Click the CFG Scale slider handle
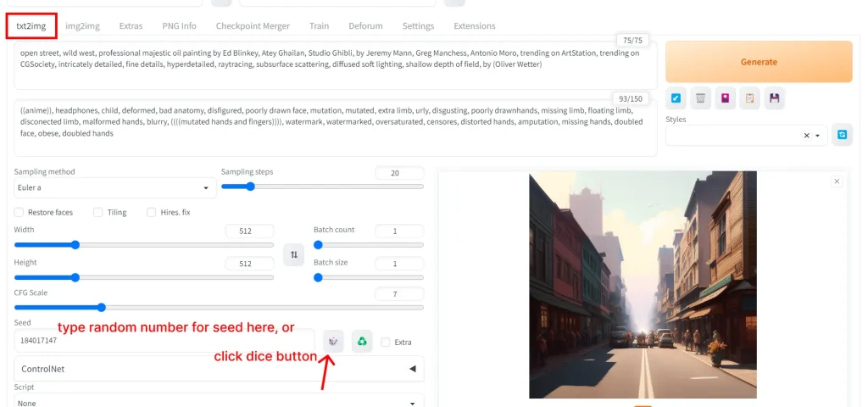Image resolution: width=868 pixels, height=407 pixels. (101, 308)
